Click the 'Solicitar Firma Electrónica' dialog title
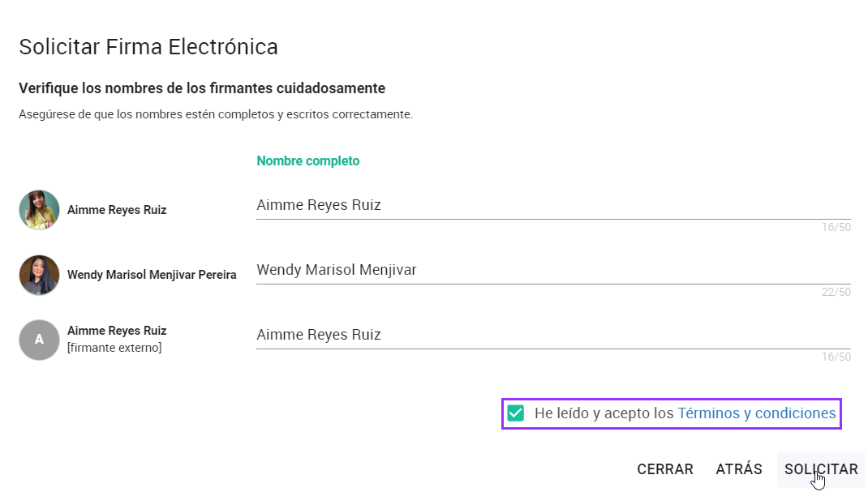The image size is (868, 492). [148, 47]
